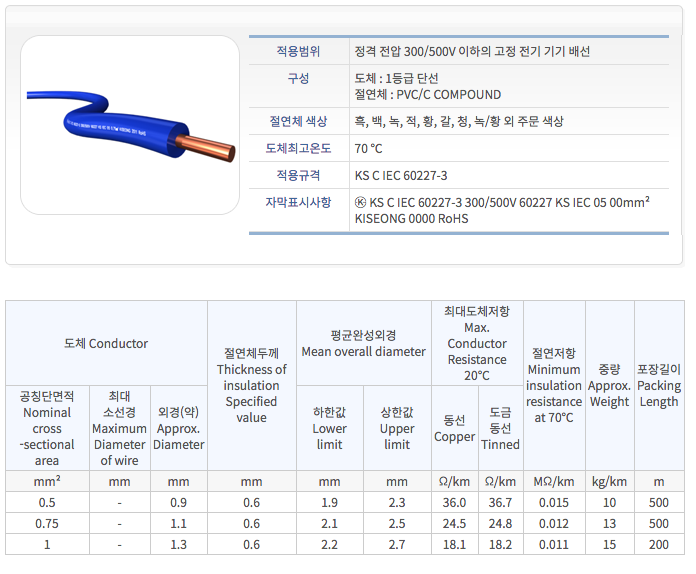Click the 0.012 insulation resistance cell
Screen dimensions: 696x574
[x=554, y=523]
